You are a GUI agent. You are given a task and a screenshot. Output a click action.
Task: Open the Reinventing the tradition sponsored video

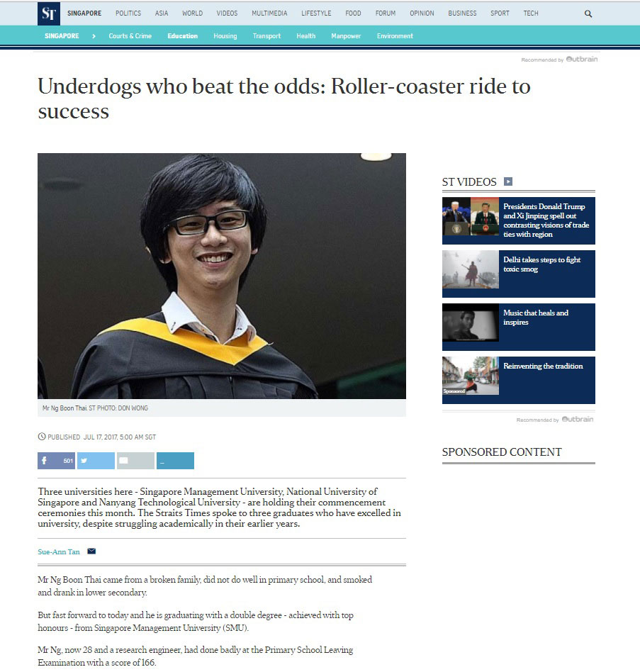pyautogui.click(x=518, y=380)
